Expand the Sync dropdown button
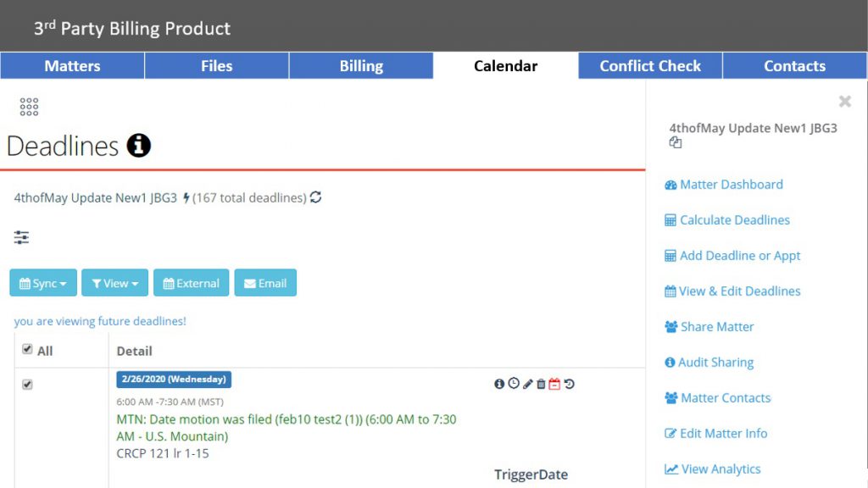This screenshot has height=488, width=868. pyautogui.click(x=43, y=283)
